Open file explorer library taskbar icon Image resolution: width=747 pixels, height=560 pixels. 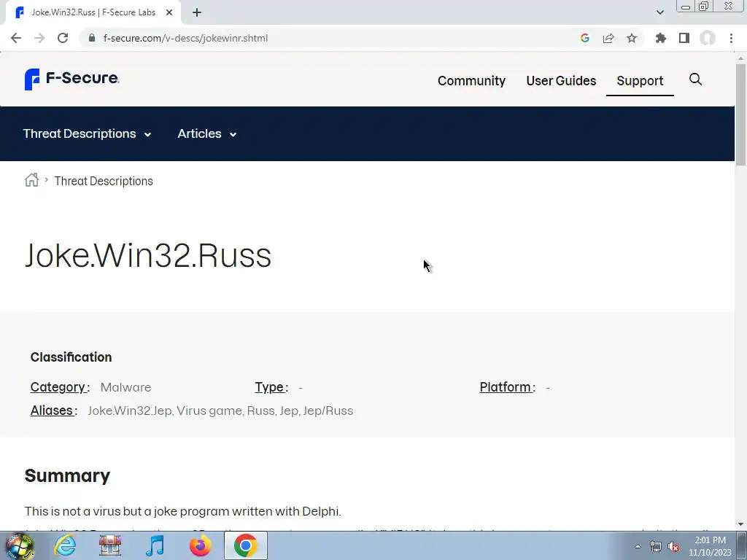110,545
